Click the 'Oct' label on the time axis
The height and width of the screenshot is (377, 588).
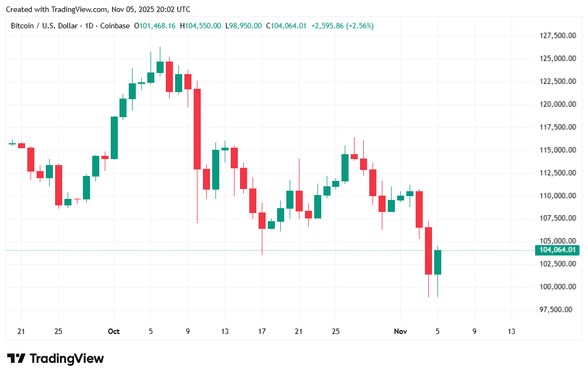113,331
